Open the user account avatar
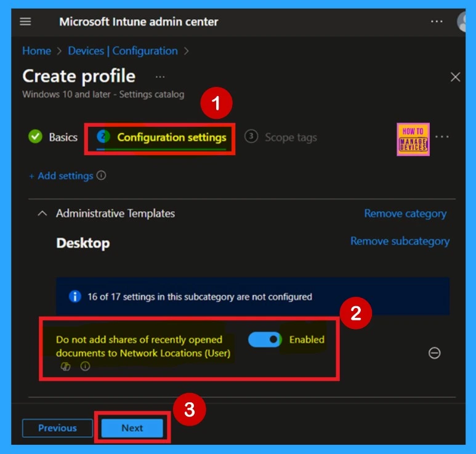 (x=462, y=22)
